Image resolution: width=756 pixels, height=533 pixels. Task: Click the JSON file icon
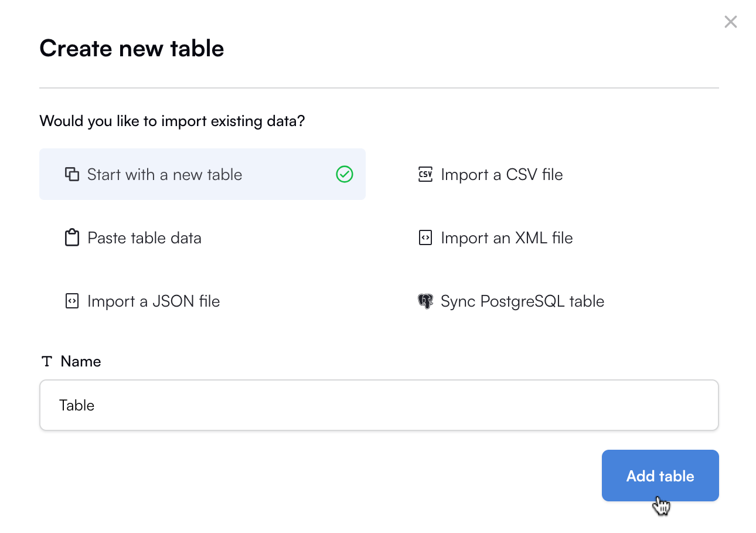tap(71, 301)
